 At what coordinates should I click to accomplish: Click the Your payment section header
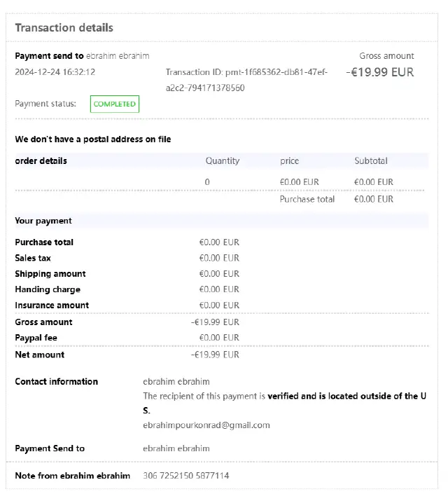click(x=43, y=221)
